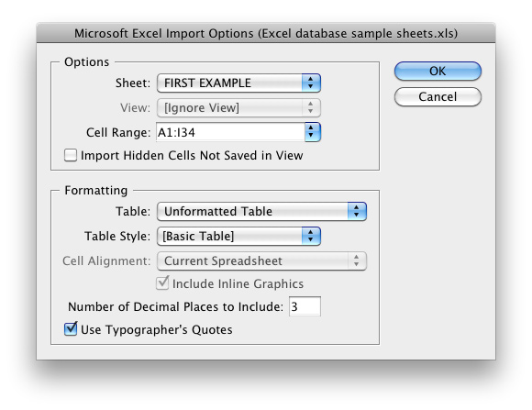Click the Table popup arrows icon

click(357, 211)
